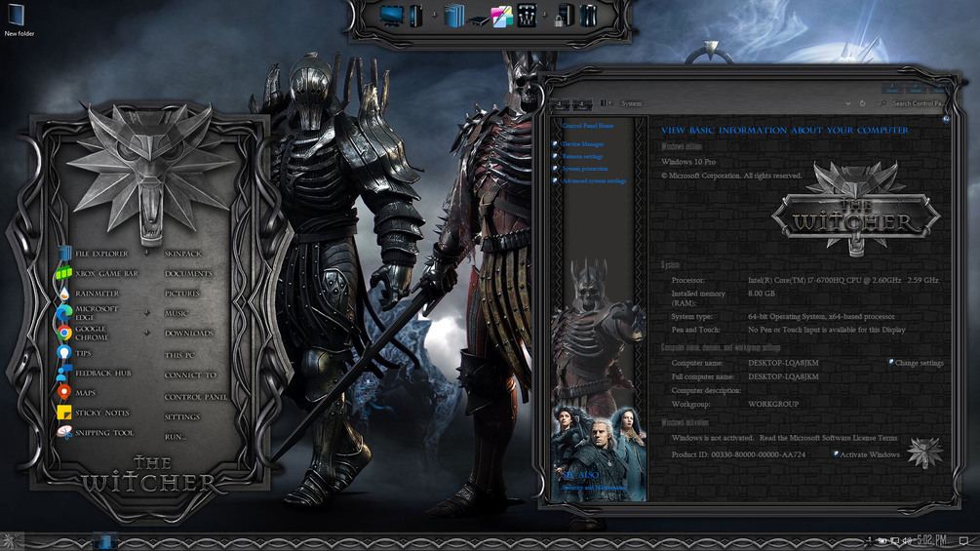Click the System address bar breadcrumb
This screenshot has height=551, width=980.
click(x=631, y=103)
